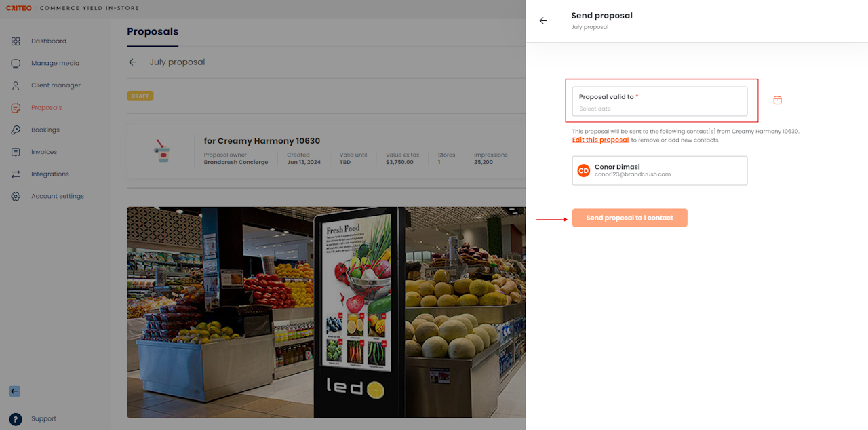Click the Integrations arrows icon
868x430 pixels.
[16, 174]
